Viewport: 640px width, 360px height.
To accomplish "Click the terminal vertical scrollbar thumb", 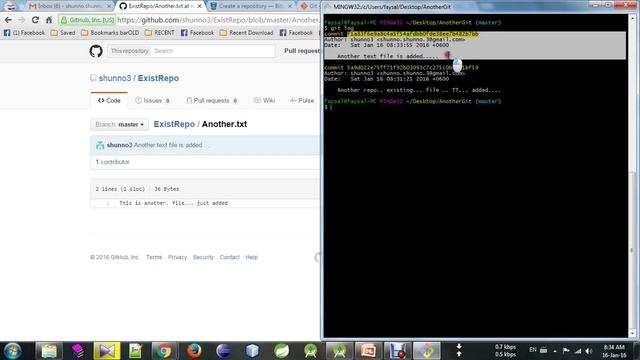I will 632,249.
